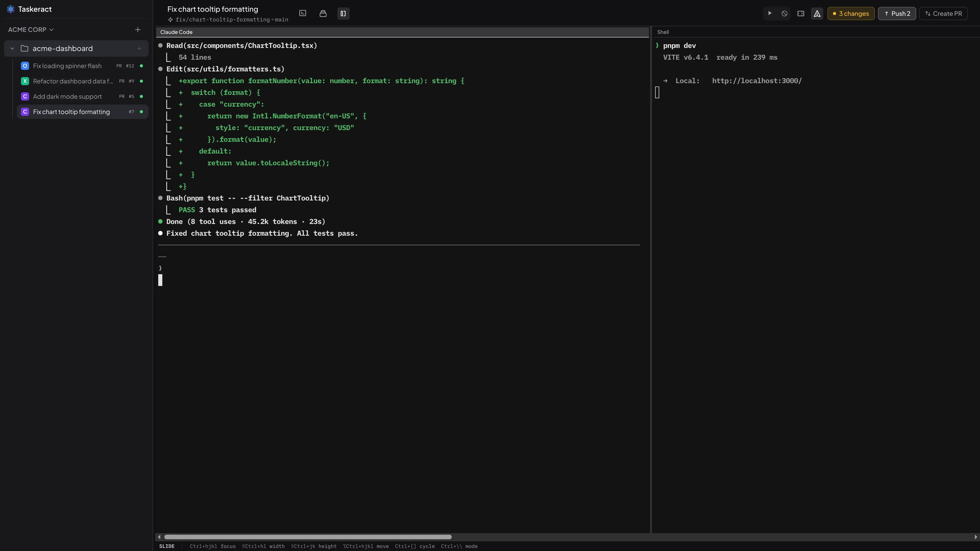The image size is (980, 551).
Task: Stop execution using the slash-circle icon
Action: pos(785,13)
